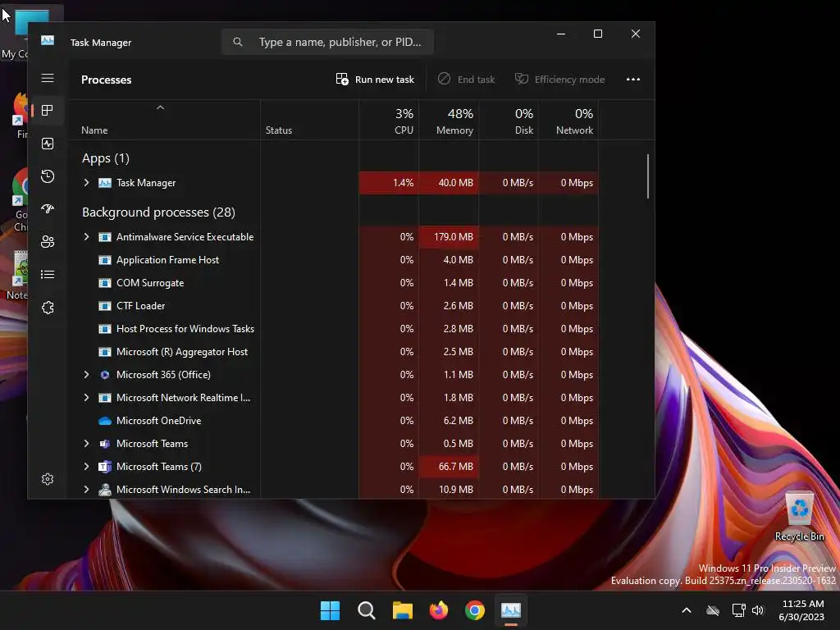Collapse column sort chevron above Name
The image size is (840, 630).
tap(160, 107)
